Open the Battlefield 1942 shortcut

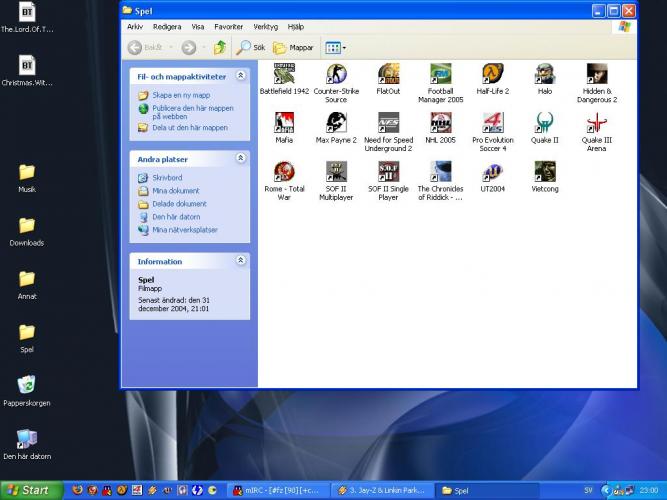(x=284, y=74)
